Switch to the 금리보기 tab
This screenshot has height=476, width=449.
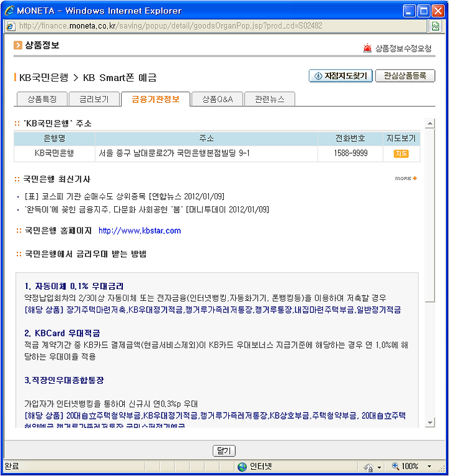point(94,99)
